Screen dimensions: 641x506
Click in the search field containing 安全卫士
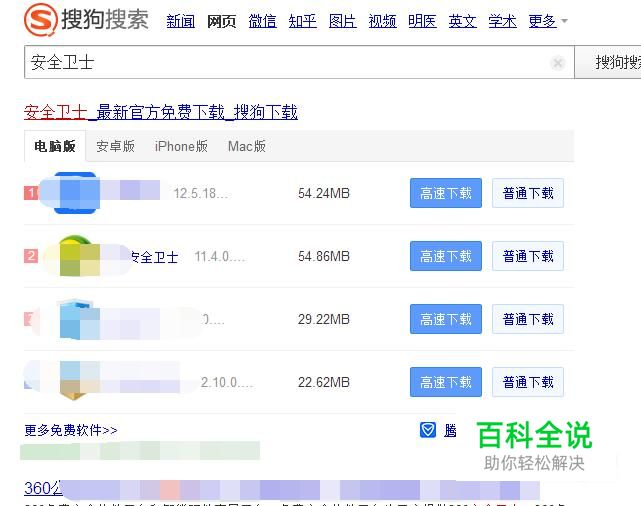[299, 62]
